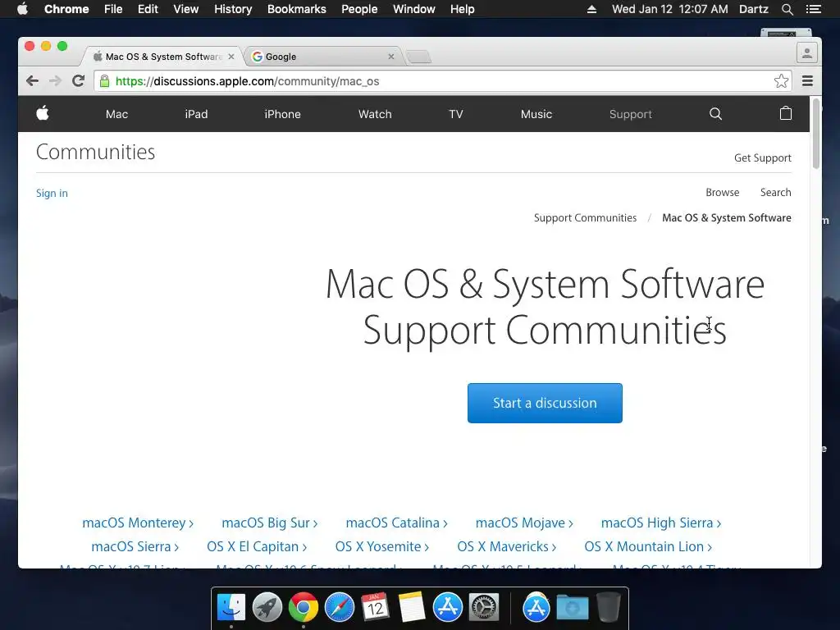Open a new tab with the new-tab button
This screenshot has height=630, width=840.
pyautogui.click(x=419, y=57)
